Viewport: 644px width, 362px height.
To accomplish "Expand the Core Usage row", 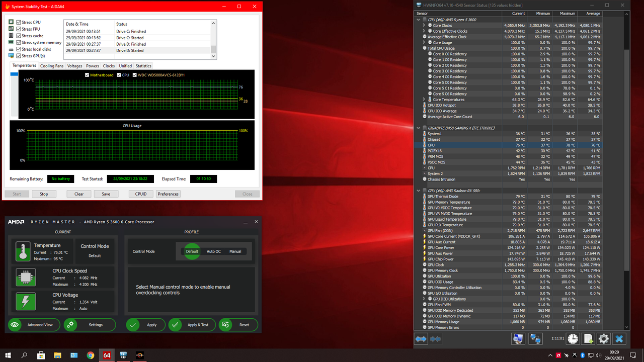I will click(424, 42).
